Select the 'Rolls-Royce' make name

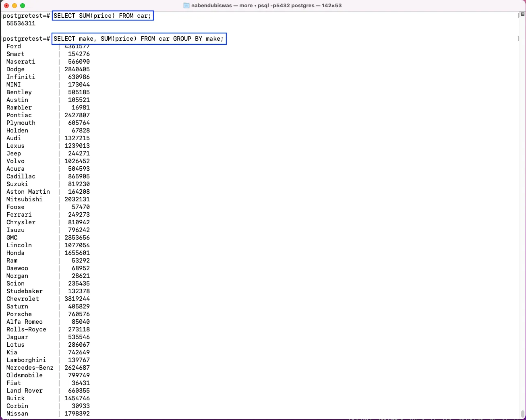click(26, 329)
